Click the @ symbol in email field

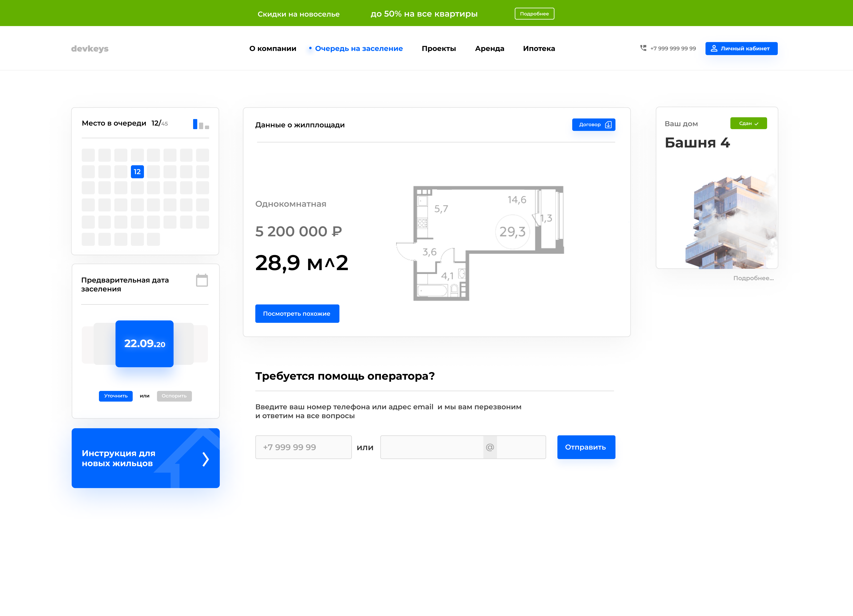(x=490, y=447)
